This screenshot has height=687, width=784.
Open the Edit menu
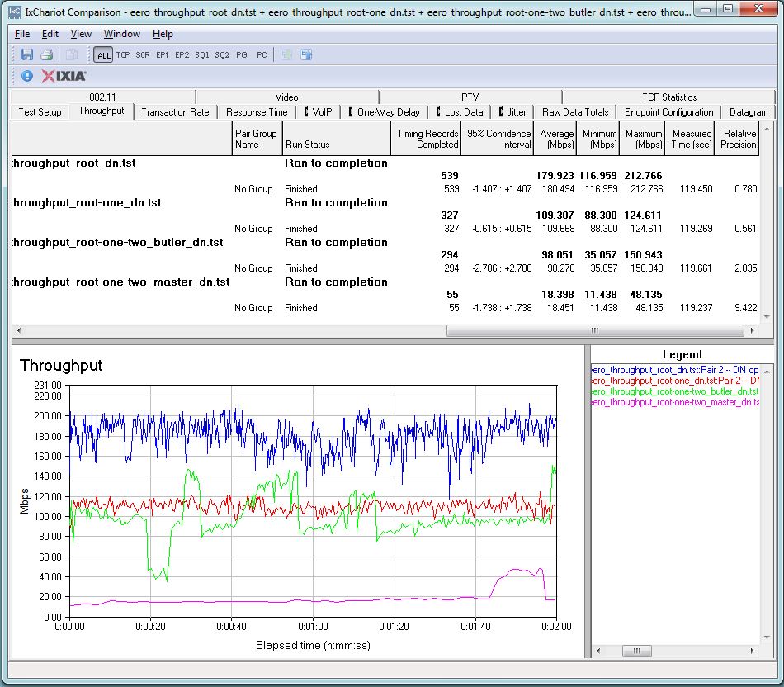point(50,34)
